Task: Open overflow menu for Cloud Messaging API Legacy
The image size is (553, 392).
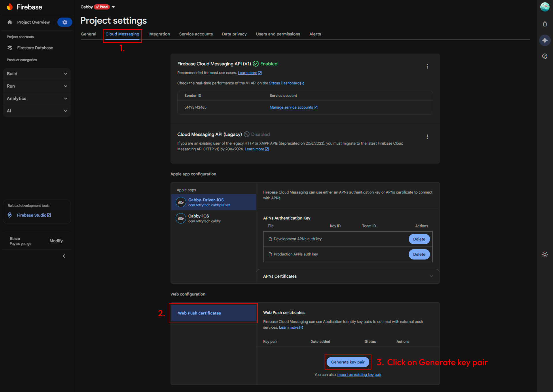Action: point(427,137)
